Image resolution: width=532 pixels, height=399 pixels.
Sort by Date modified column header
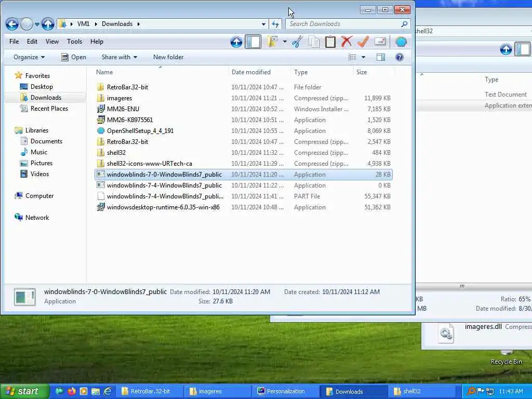point(251,72)
